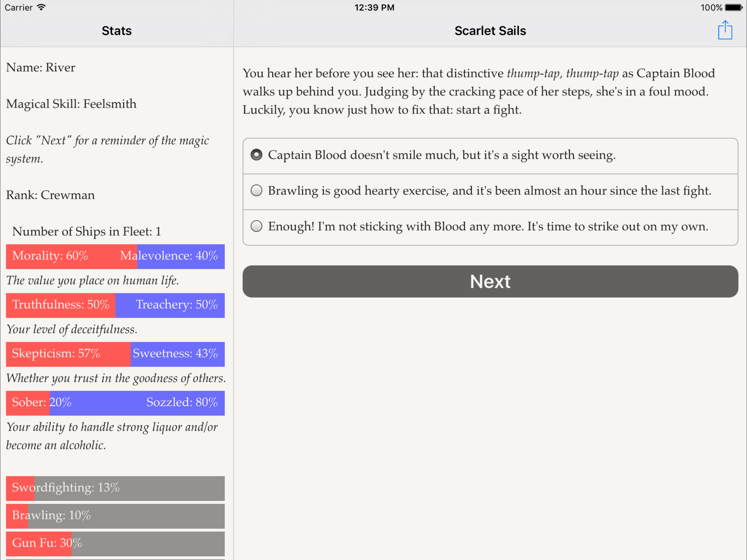Tap the Sober/Sozzled bar

click(115, 402)
